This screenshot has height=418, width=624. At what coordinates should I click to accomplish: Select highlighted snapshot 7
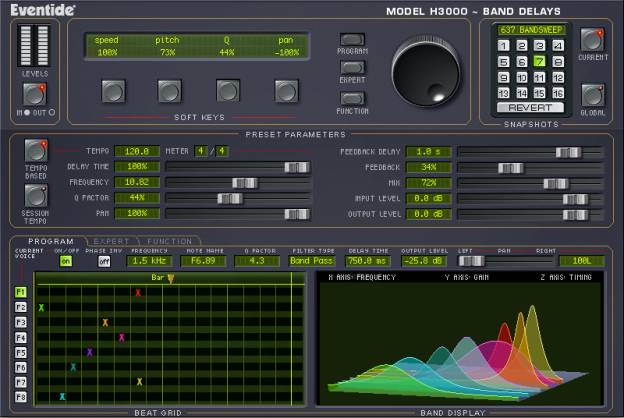tap(539, 62)
